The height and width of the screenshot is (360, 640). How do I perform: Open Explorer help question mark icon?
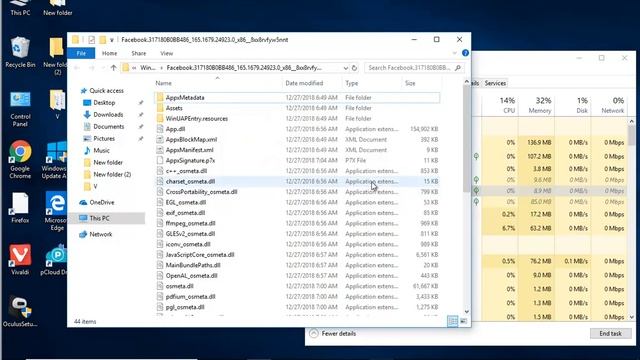(465, 53)
